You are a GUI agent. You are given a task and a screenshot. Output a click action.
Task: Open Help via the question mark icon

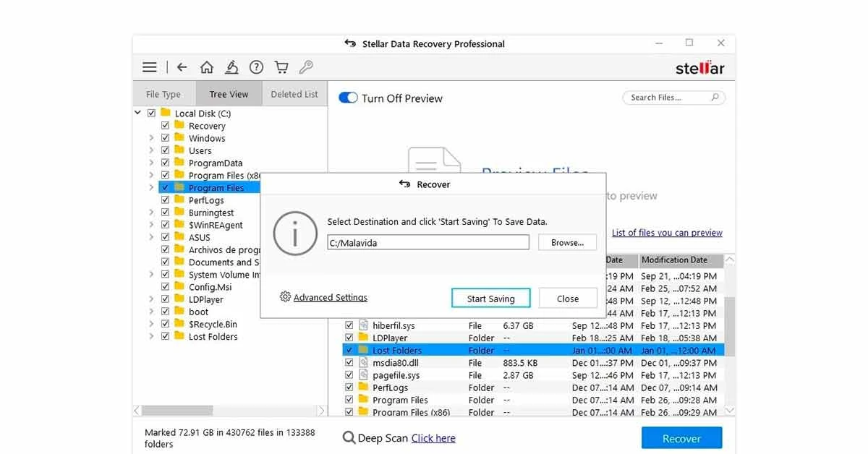click(256, 67)
